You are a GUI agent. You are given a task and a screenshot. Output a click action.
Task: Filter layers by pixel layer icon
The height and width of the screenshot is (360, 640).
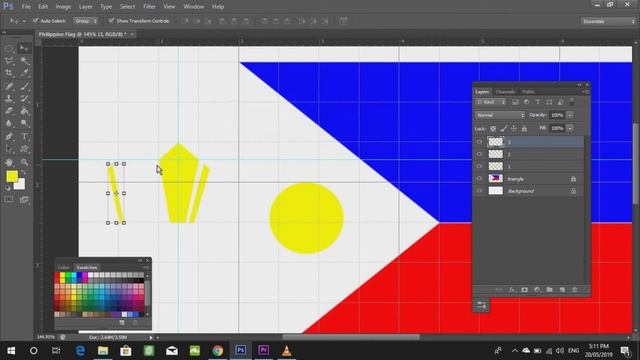515,102
